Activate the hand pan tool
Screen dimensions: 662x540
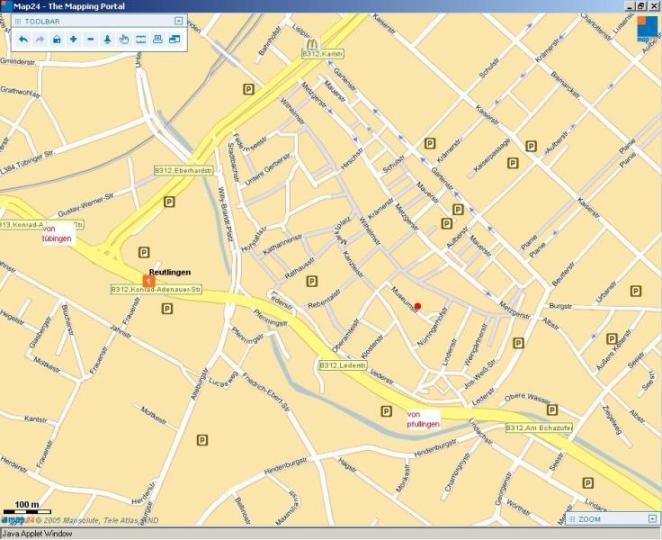tap(124, 39)
